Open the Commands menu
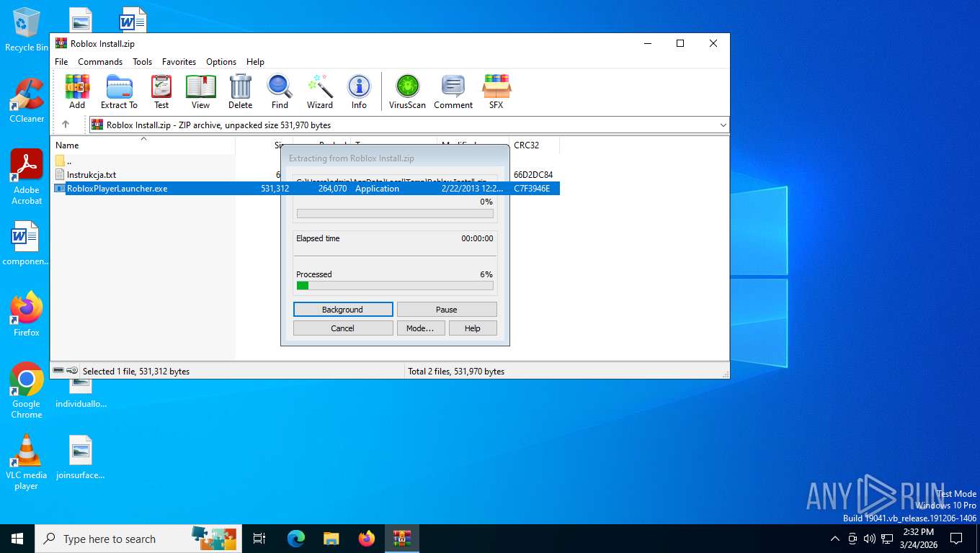 click(100, 62)
